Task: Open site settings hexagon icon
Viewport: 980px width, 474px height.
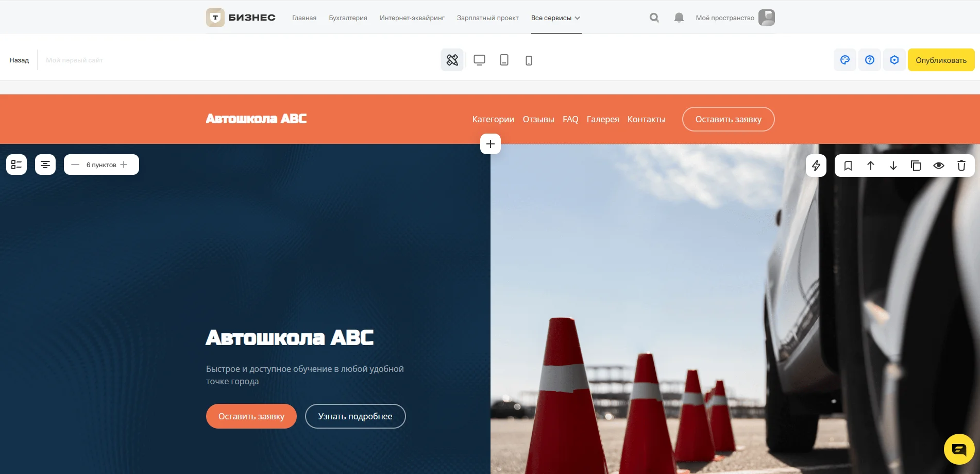Action: coord(894,60)
